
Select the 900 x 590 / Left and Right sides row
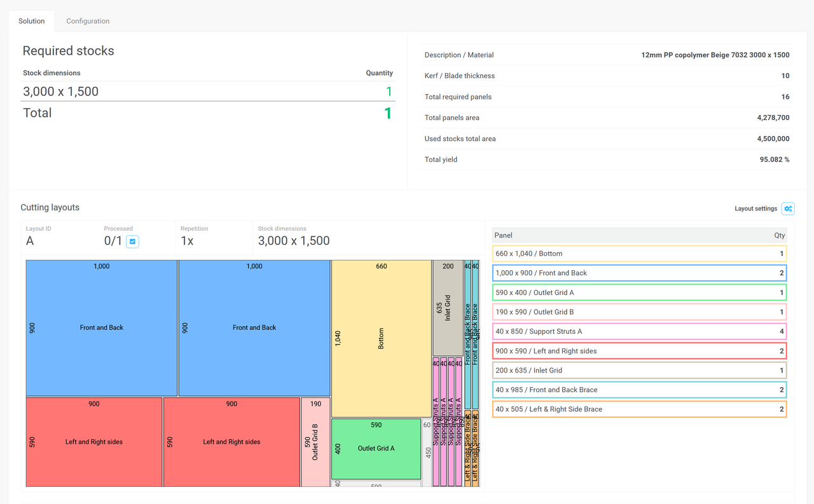pyautogui.click(x=639, y=351)
